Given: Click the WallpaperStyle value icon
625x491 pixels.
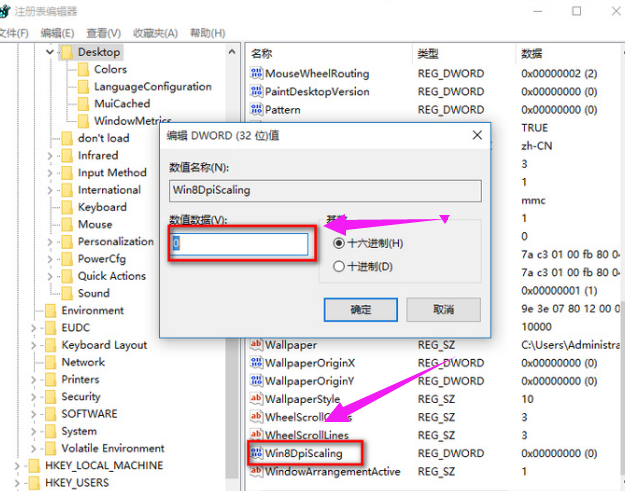Looking at the screenshot, I should [x=256, y=399].
